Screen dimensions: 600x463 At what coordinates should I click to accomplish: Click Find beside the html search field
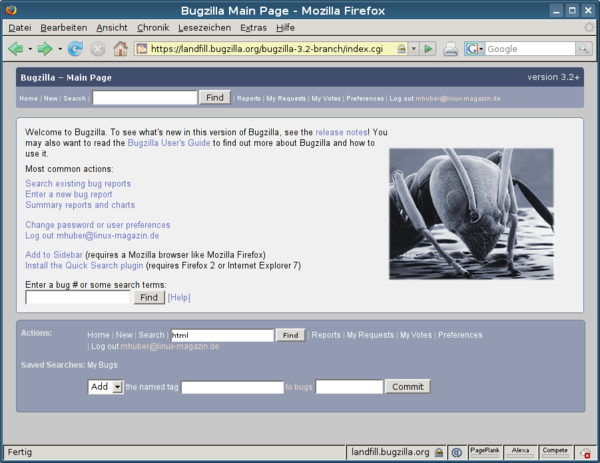pos(290,335)
